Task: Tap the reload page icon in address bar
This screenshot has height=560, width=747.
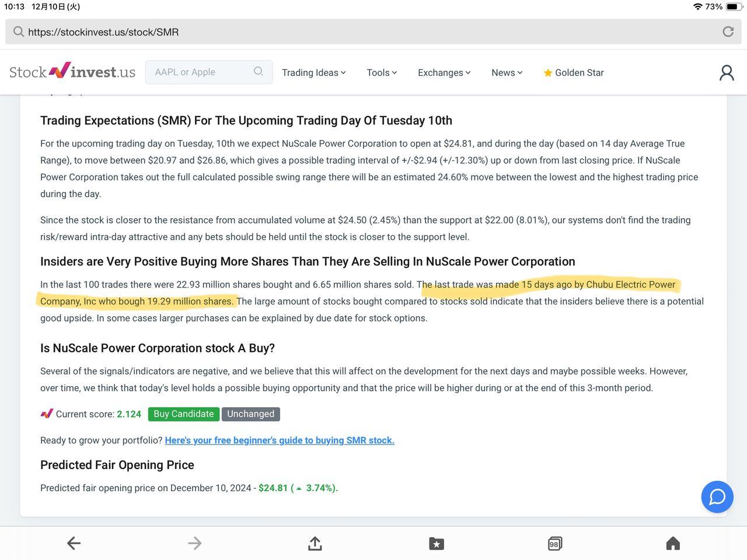Action: (728, 32)
